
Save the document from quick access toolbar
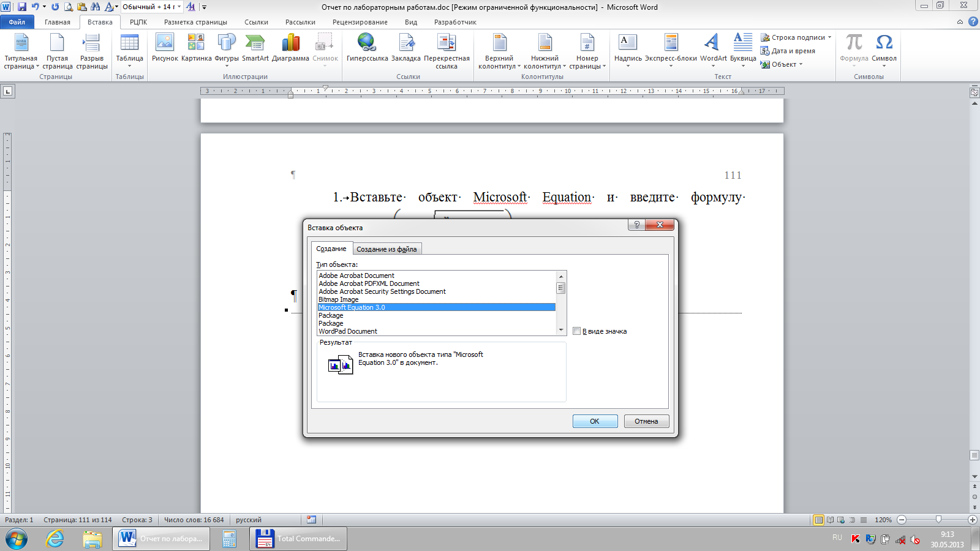tap(22, 7)
